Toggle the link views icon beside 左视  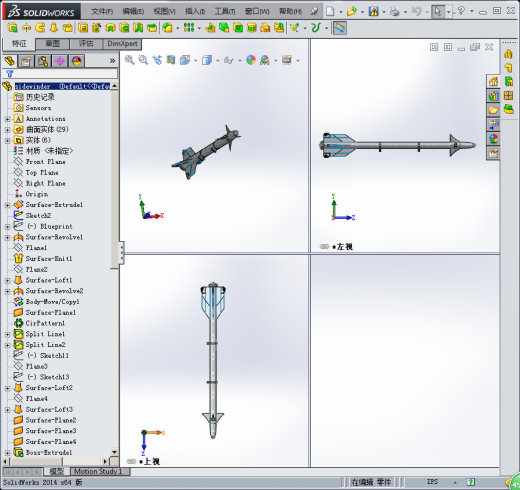[324, 247]
